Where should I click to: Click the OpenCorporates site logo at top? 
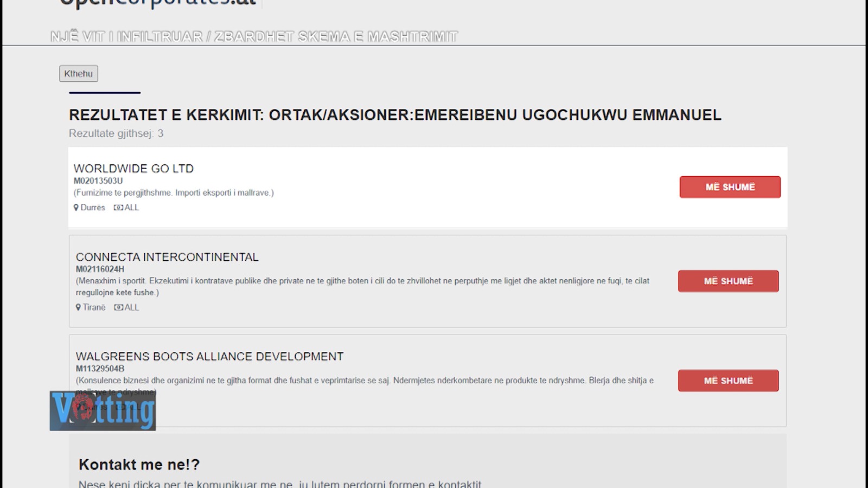pyautogui.click(x=157, y=3)
